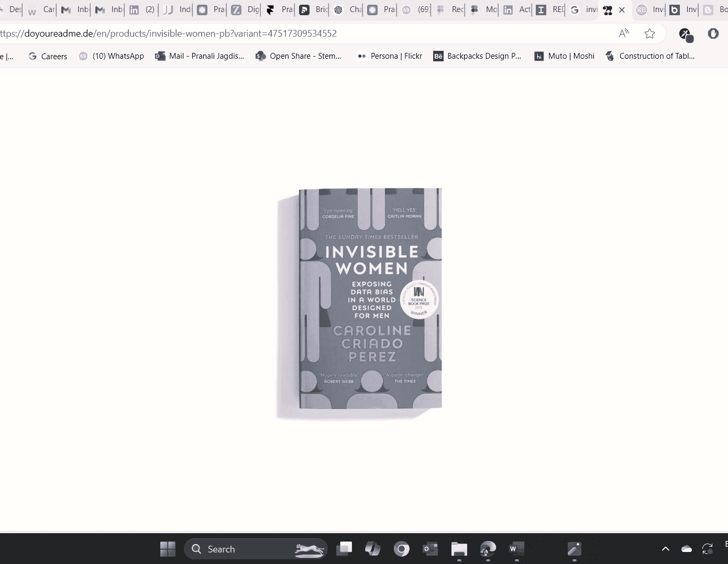Open the Muto | Moshi bookmark
This screenshot has width=728, height=564.
pyautogui.click(x=564, y=56)
